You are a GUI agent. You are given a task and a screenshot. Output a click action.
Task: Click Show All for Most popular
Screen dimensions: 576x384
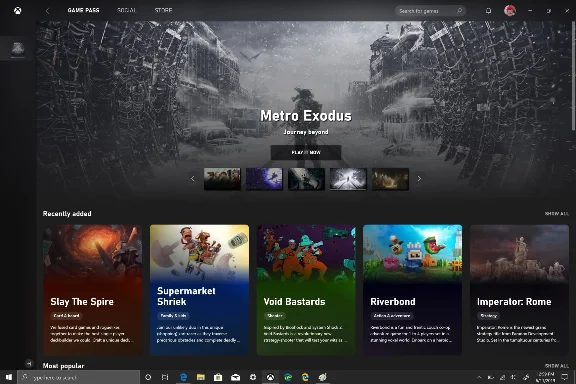tap(557, 366)
